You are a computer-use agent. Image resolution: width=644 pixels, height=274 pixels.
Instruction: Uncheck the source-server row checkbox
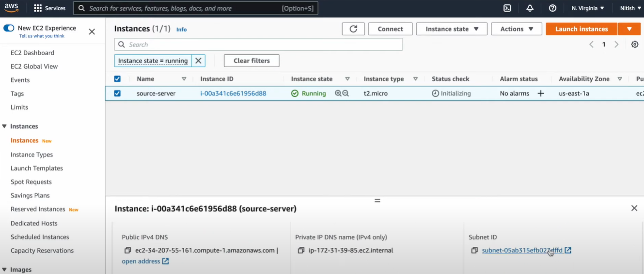(117, 93)
